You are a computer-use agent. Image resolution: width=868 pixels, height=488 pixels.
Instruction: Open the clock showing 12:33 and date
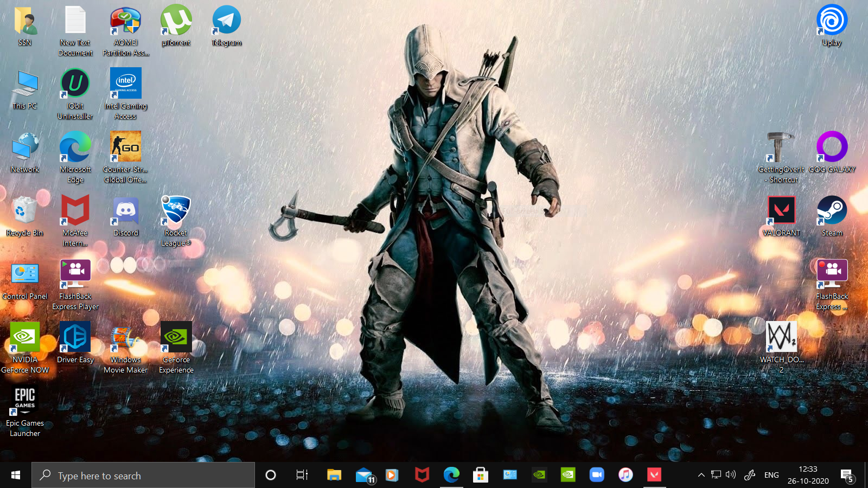[x=808, y=475]
